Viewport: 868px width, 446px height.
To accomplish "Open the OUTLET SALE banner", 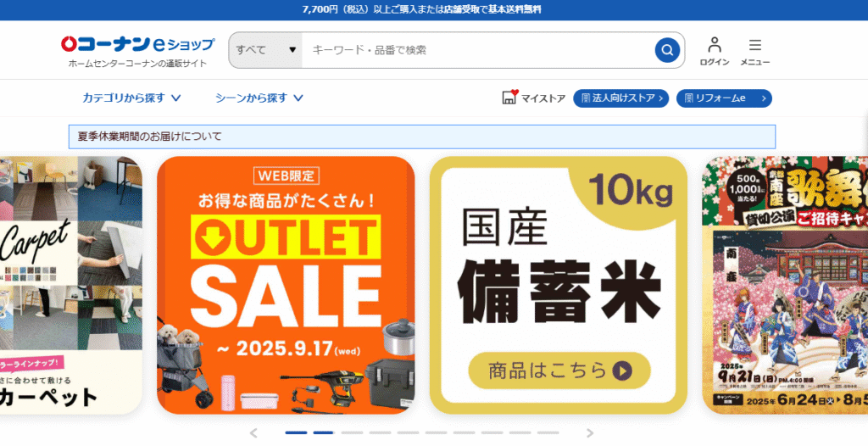I will coord(286,286).
